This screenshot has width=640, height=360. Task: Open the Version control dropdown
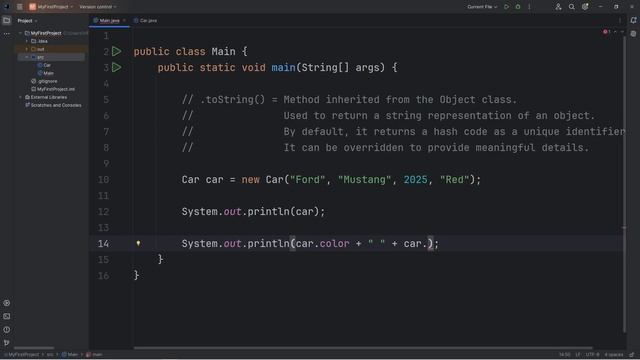pos(98,7)
